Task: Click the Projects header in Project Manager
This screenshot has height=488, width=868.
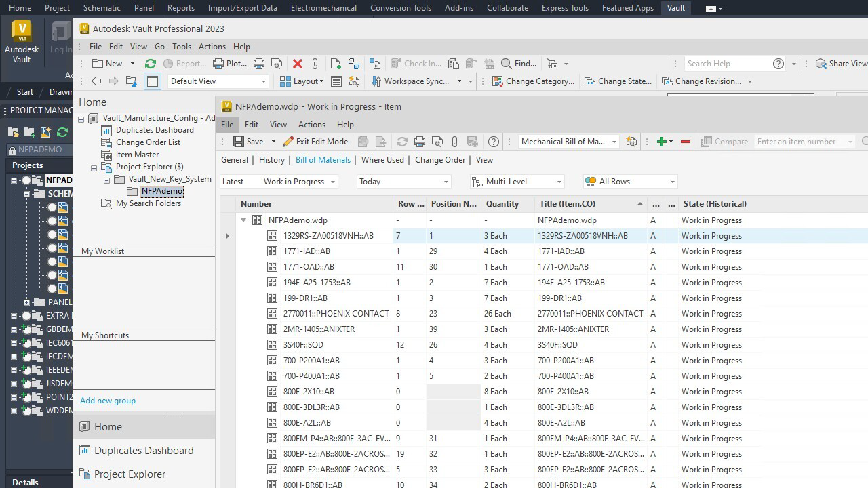Action: pos(28,165)
